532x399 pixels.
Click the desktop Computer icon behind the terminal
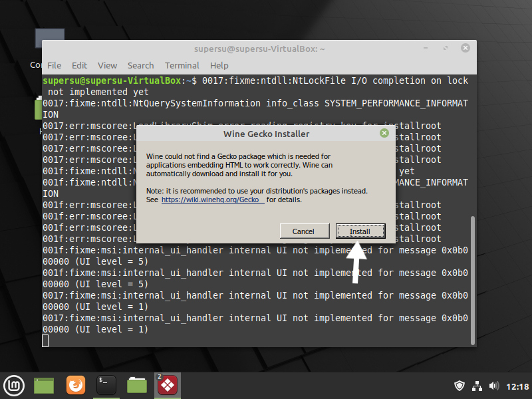coord(49,39)
